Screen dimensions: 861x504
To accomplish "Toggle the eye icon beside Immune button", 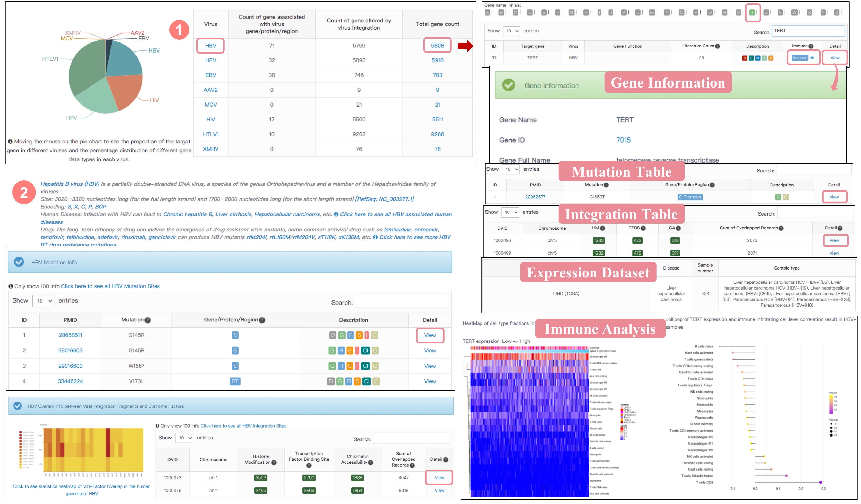I will [812, 58].
